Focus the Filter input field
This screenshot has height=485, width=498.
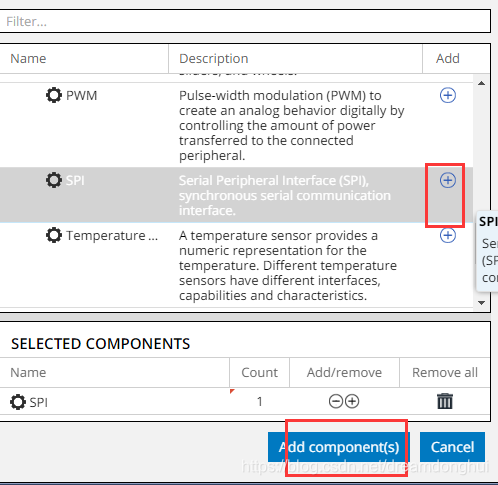[x=245, y=21]
